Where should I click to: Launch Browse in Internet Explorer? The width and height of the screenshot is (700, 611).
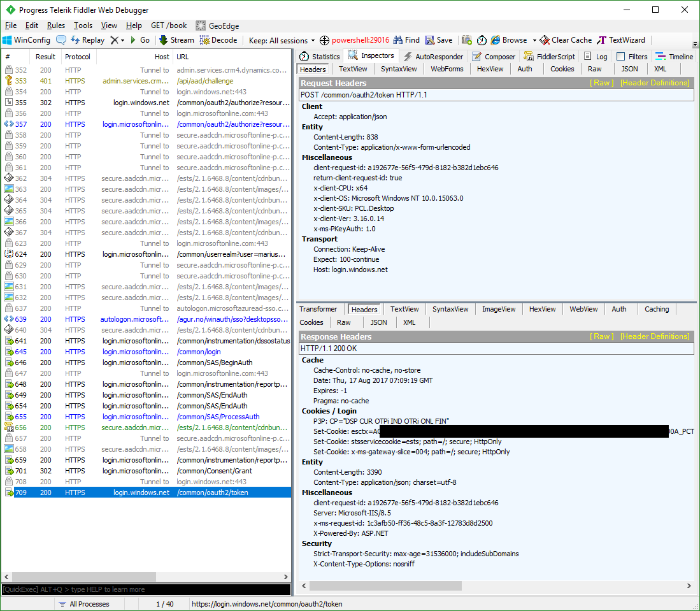509,40
